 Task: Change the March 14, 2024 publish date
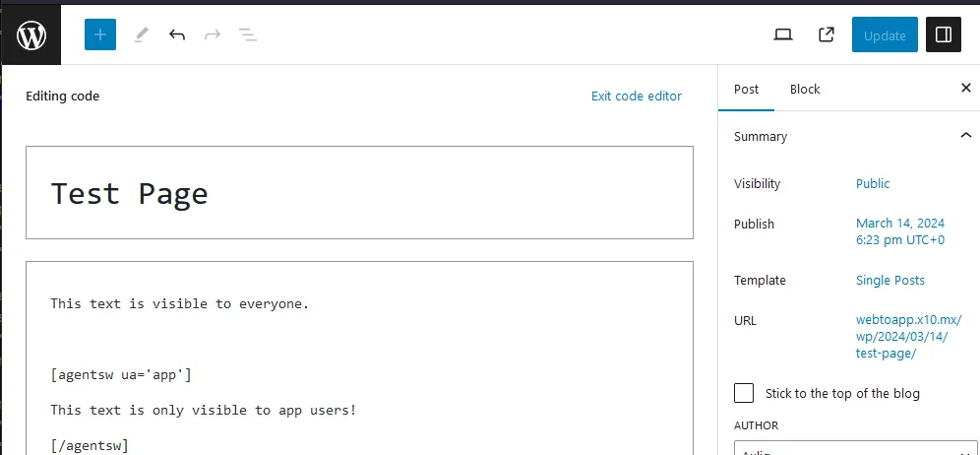(900, 231)
